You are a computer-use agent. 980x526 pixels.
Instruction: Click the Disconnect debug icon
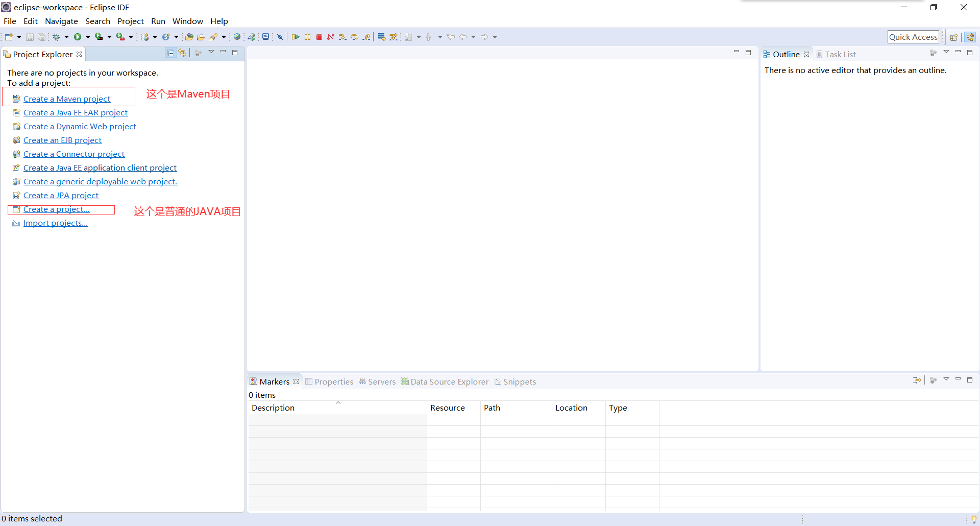point(331,37)
